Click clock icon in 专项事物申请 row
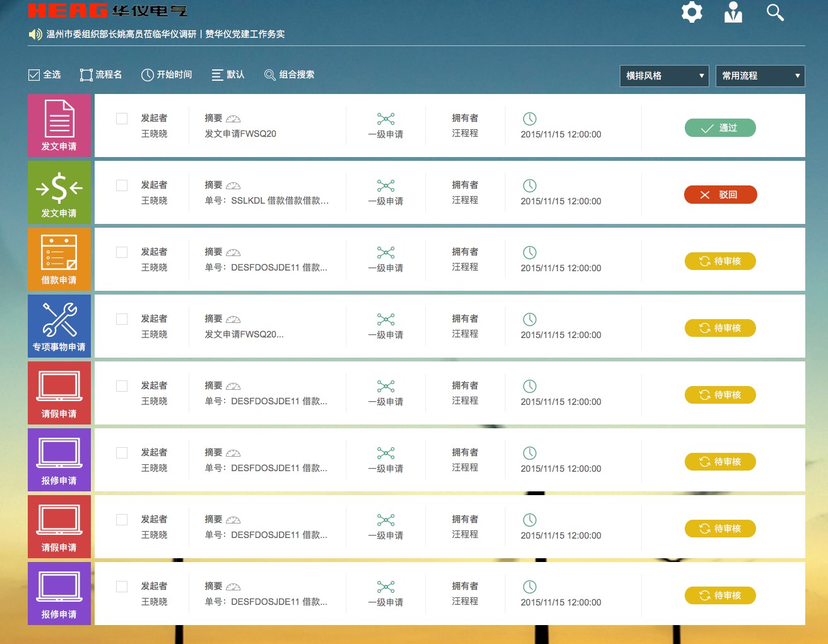The height and width of the screenshot is (644, 828). pos(529,319)
